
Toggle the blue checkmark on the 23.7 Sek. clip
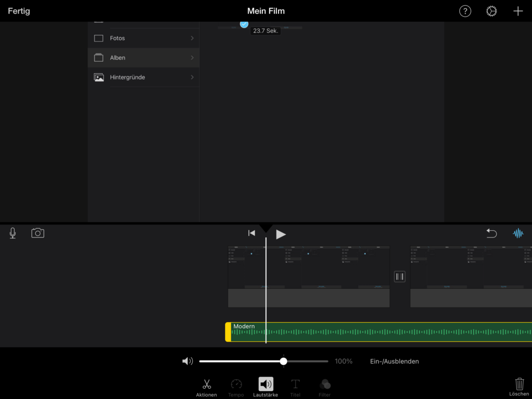244,24
